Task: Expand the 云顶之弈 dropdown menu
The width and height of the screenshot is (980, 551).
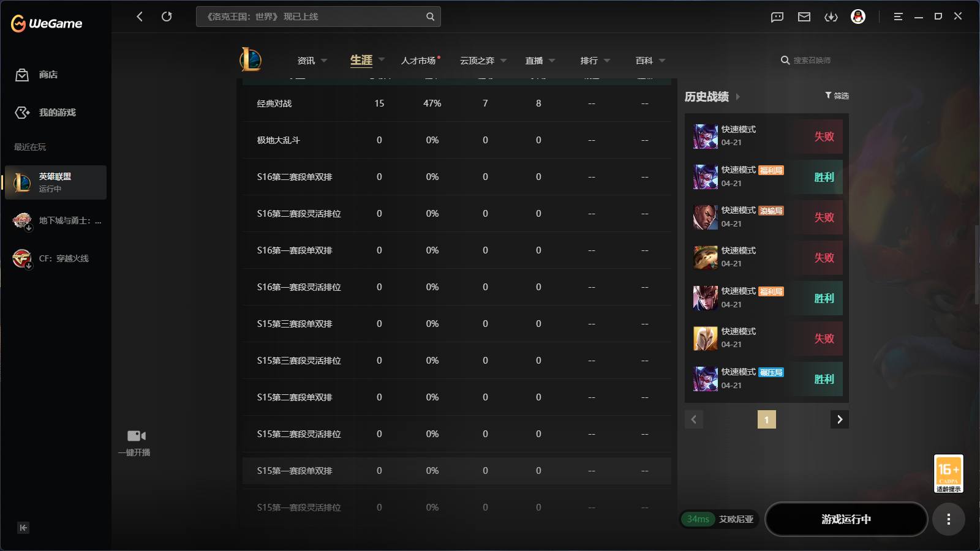Action: click(x=503, y=61)
